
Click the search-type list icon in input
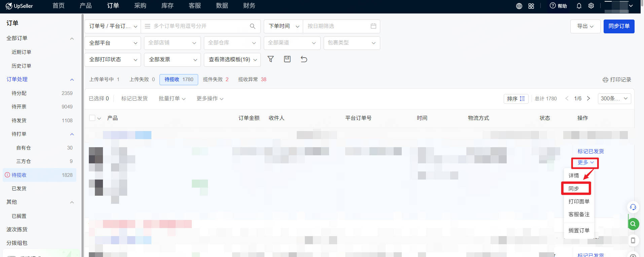click(x=147, y=26)
